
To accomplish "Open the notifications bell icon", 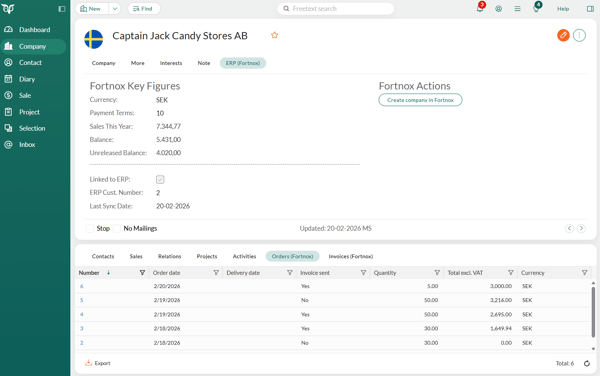I will point(479,8).
